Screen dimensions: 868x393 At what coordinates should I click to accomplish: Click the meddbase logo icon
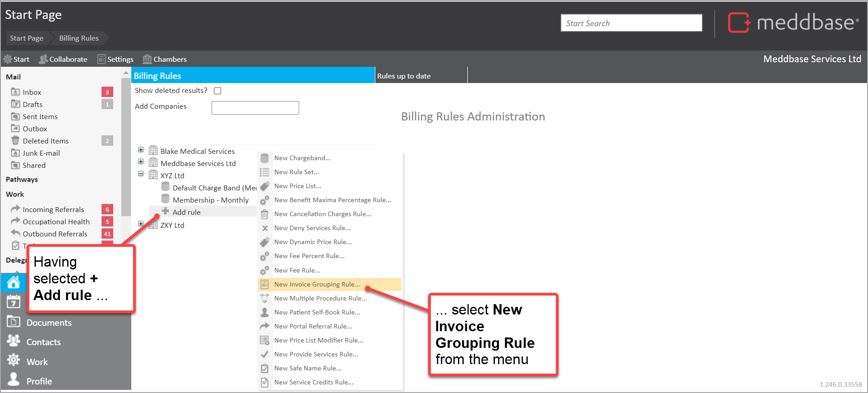pos(739,23)
